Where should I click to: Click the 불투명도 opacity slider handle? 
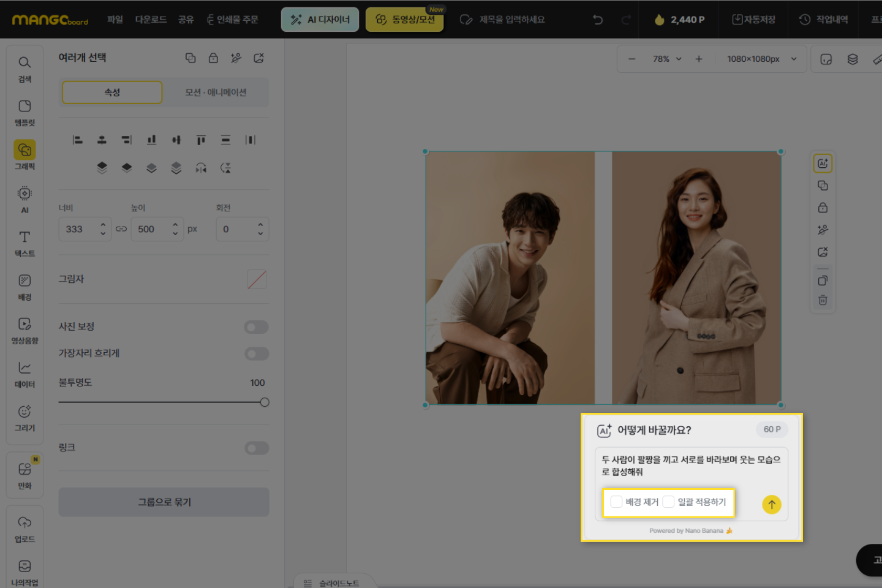point(265,402)
